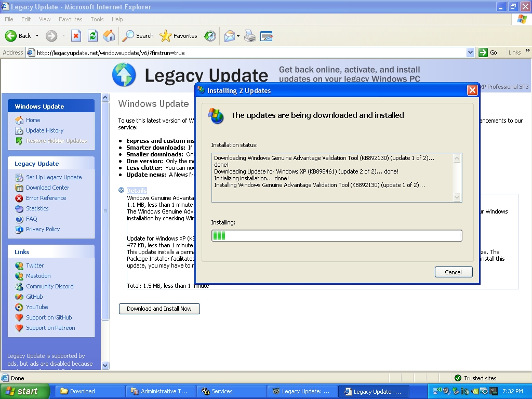Click the YouTube link
532x399 pixels.
click(x=37, y=307)
